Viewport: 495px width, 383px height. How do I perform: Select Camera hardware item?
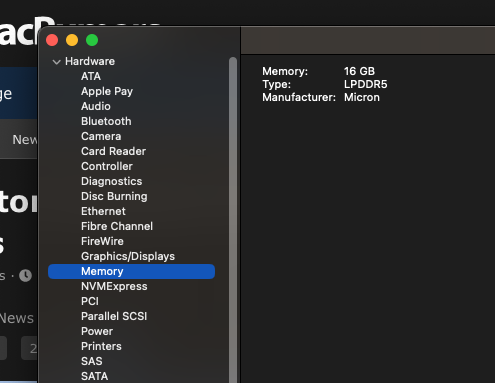coord(101,136)
